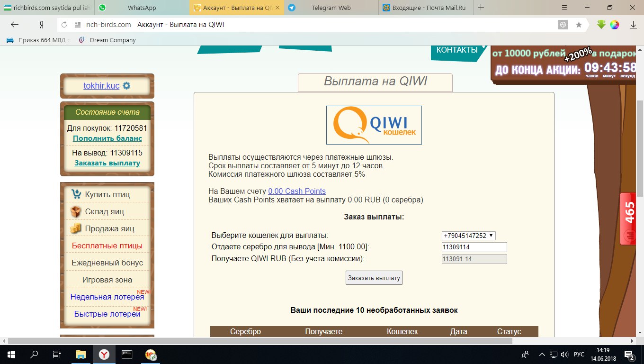644x364 pixels.
Task: Switch to the WhatsApp tab
Action: click(142, 8)
